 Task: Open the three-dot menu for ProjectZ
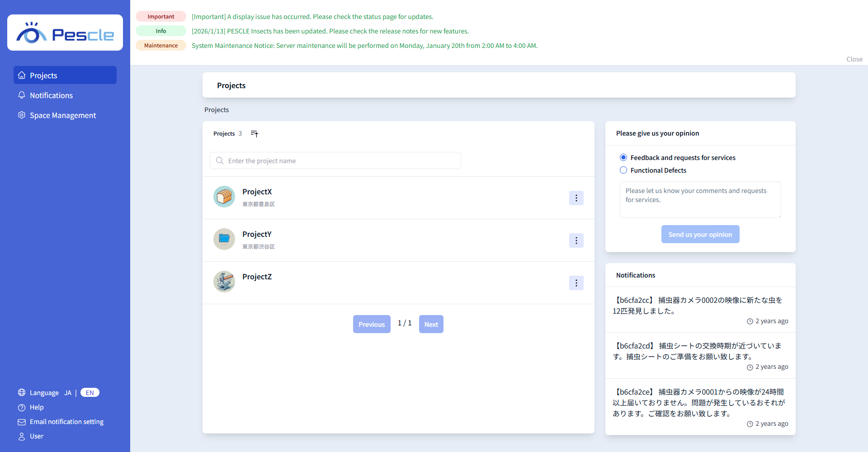[x=576, y=283]
